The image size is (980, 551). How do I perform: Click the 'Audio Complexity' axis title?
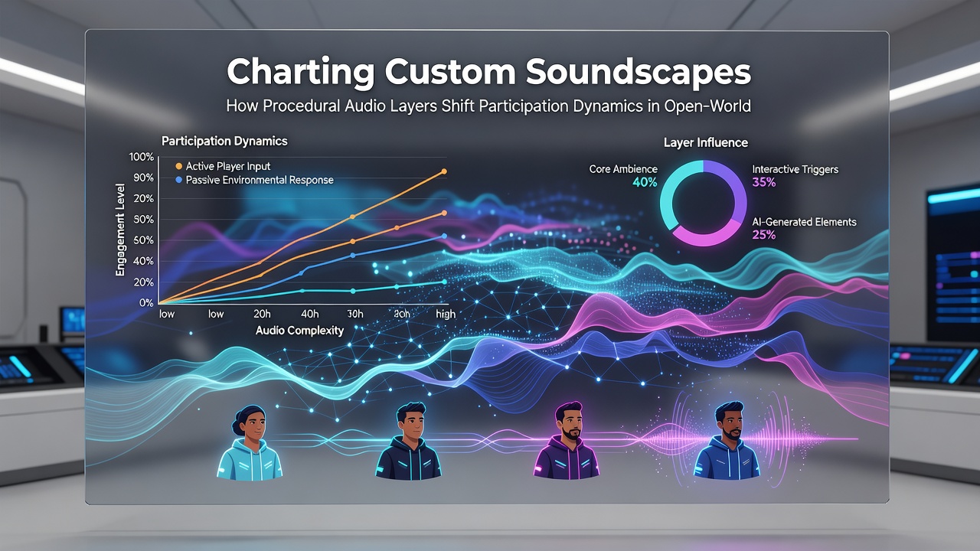[x=299, y=331]
